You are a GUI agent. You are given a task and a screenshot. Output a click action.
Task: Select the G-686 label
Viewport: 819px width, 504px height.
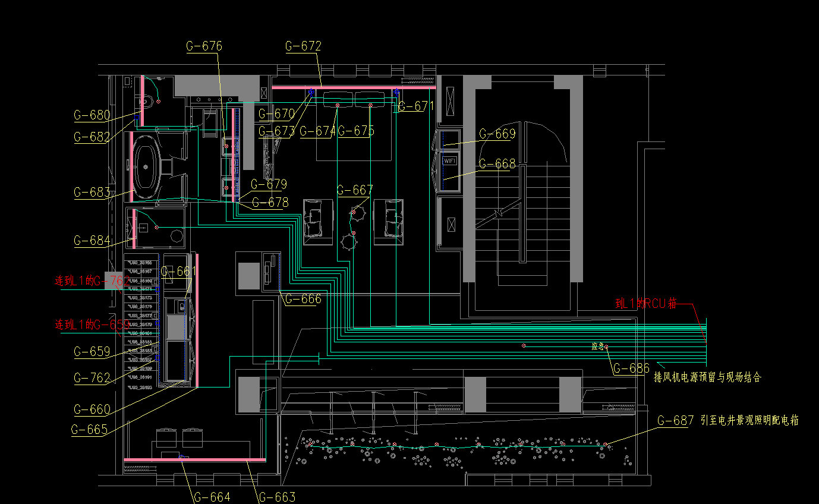[631, 368]
